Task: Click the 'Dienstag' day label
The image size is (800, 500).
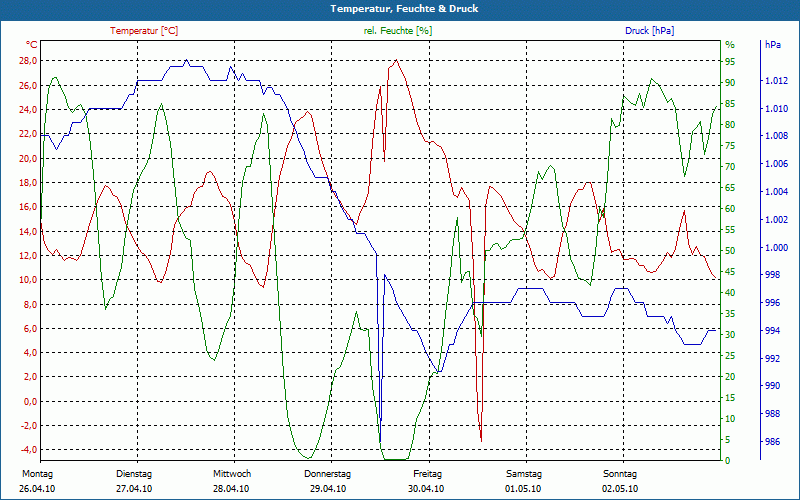Action: (134, 474)
